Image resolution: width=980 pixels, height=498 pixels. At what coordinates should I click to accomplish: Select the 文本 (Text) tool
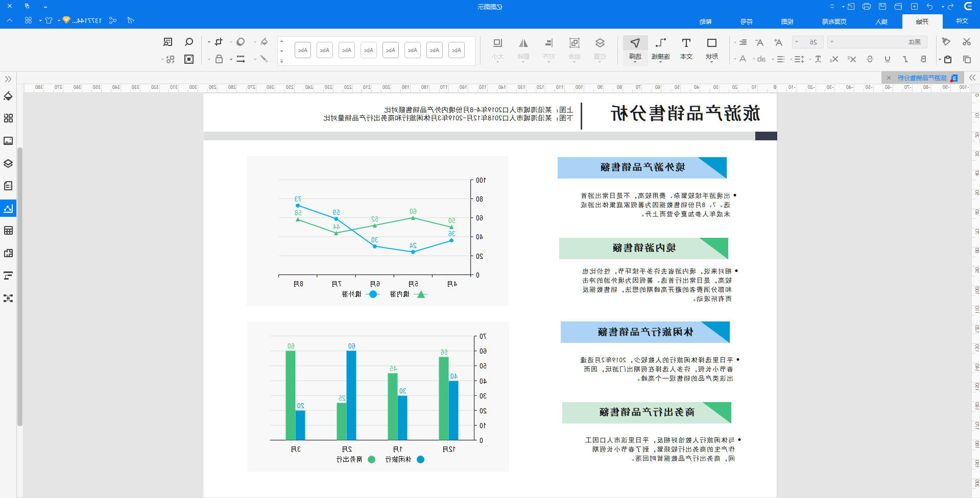point(686,49)
